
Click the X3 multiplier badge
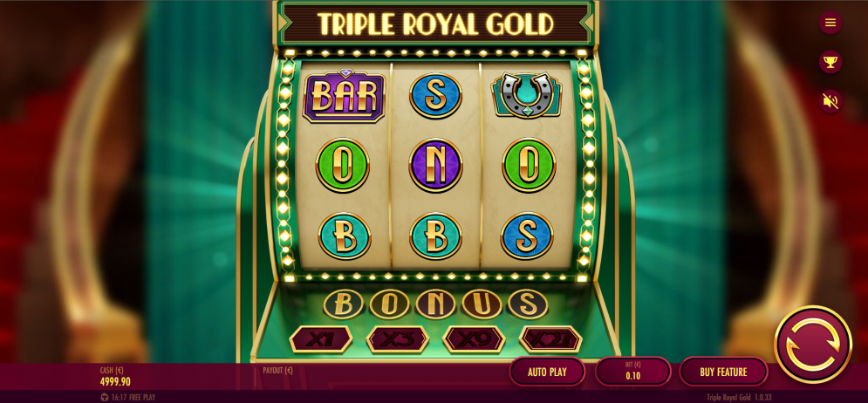398,338
